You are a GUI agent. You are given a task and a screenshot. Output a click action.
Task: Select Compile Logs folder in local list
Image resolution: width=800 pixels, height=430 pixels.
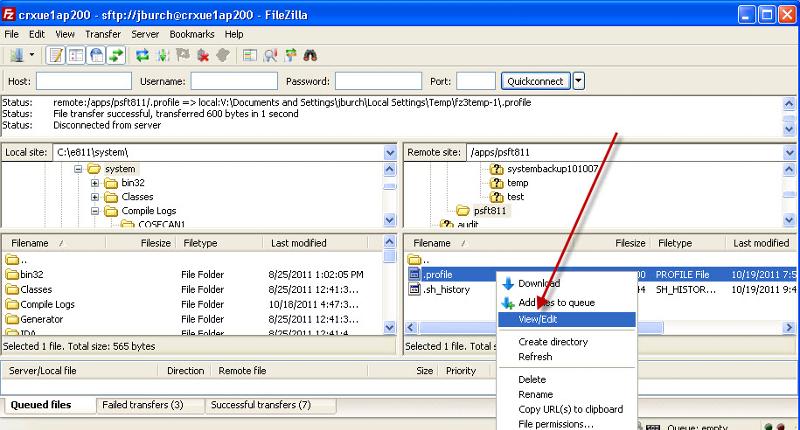[x=47, y=305]
